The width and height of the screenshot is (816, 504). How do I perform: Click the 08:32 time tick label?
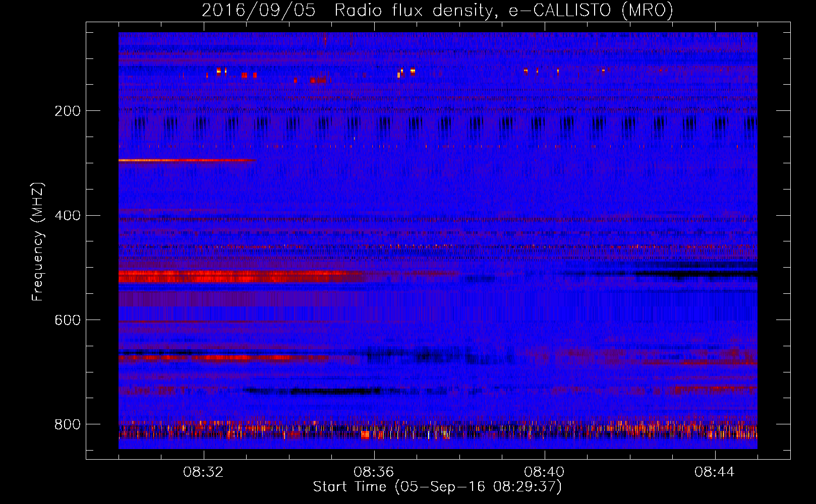[204, 472]
